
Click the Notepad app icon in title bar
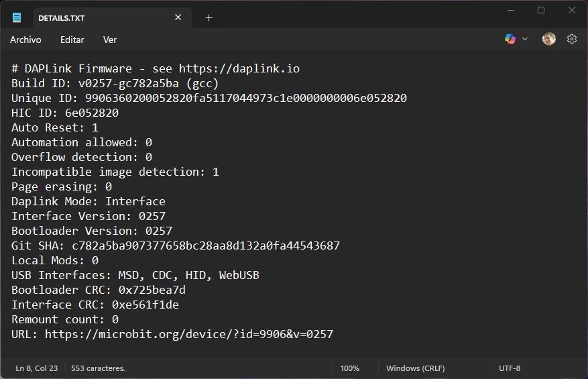pyautogui.click(x=17, y=17)
